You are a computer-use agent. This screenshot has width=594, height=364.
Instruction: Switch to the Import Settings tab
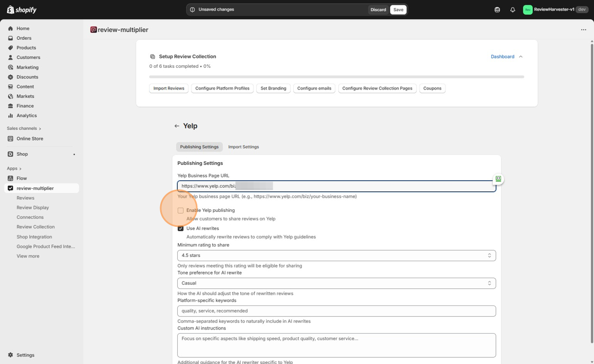point(243,147)
